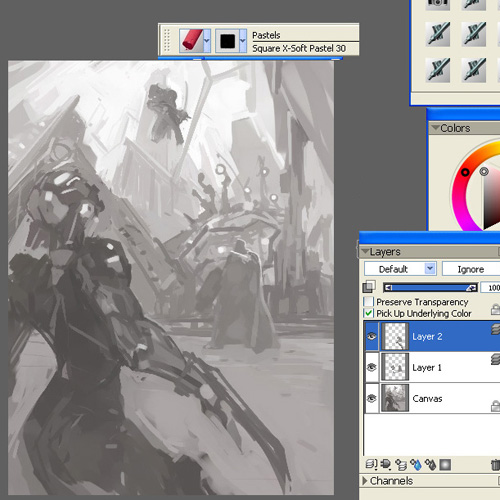Click the red pastel brush category icon

point(191,41)
